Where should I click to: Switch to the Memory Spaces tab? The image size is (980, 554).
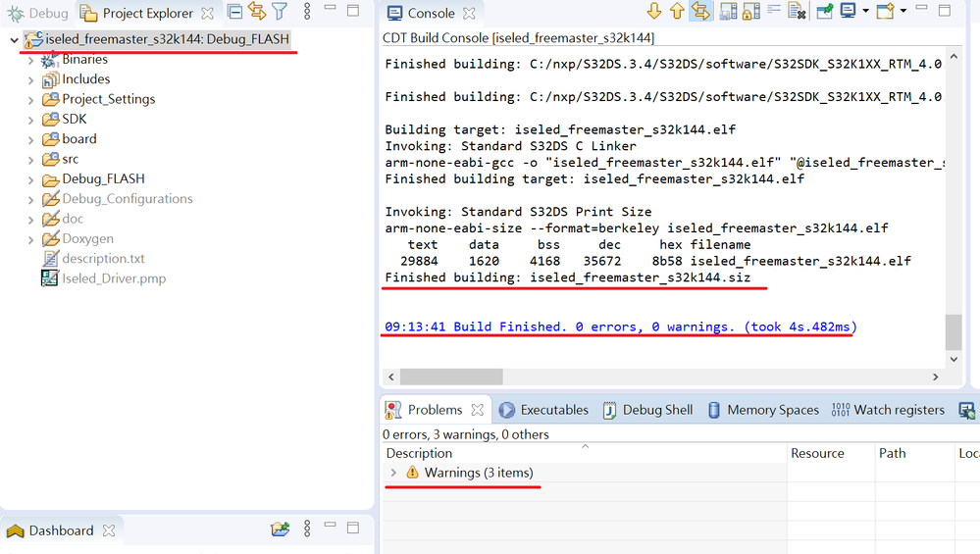click(x=763, y=410)
